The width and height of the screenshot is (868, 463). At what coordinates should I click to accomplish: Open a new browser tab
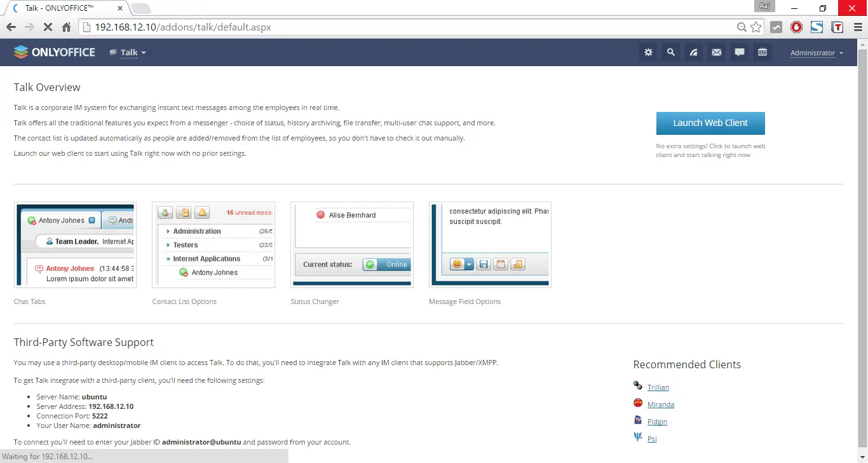pos(141,9)
